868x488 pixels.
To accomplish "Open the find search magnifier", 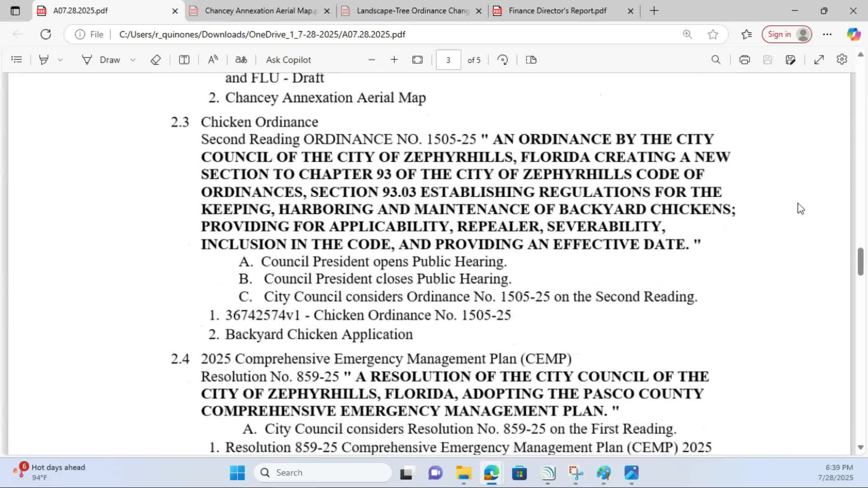I will tap(716, 60).
